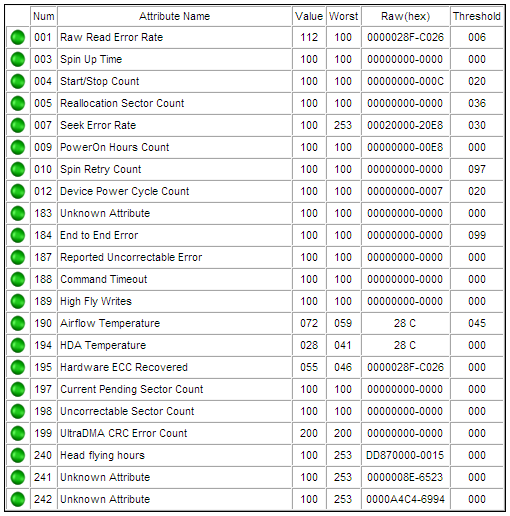Click green status icon for Reported Uncorrectable Error

[18, 257]
